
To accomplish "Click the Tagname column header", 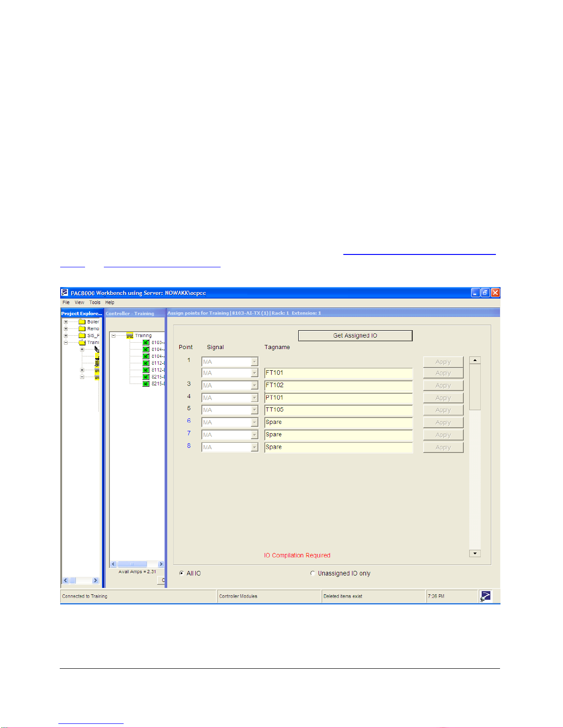I will point(277,347).
